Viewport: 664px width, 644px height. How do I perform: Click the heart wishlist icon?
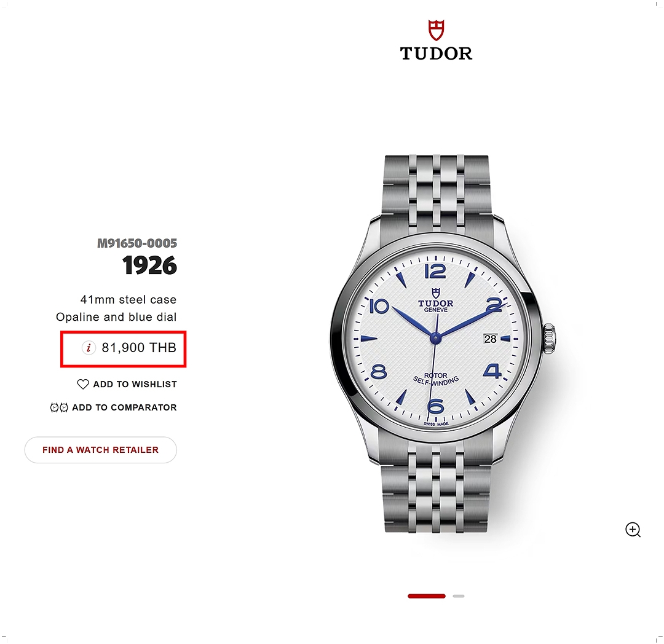click(x=83, y=384)
